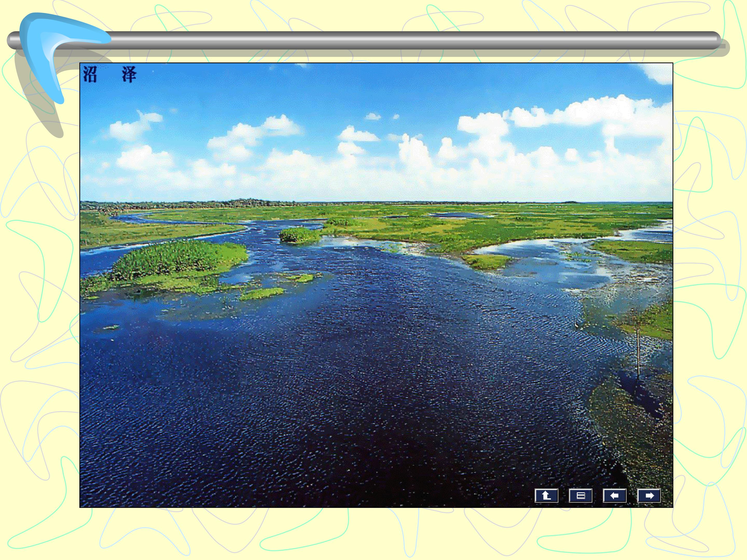The image size is (747, 560).
Task: Click the yellow slide background below the photo
Action: point(371,533)
